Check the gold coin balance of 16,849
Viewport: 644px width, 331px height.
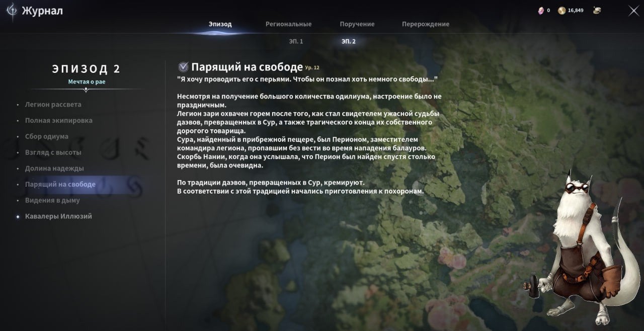click(568, 10)
